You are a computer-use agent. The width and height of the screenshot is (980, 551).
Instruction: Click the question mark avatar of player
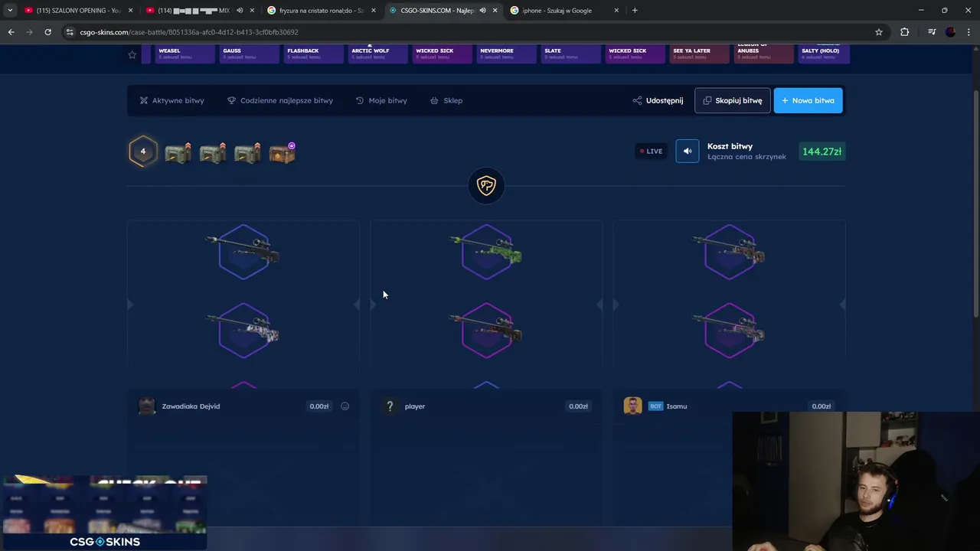(390, 406)
